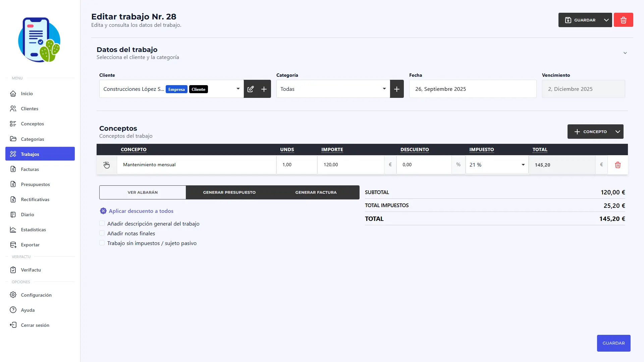
Task: Go to Facturas in sidebar menu
Action: click(30, 169)
